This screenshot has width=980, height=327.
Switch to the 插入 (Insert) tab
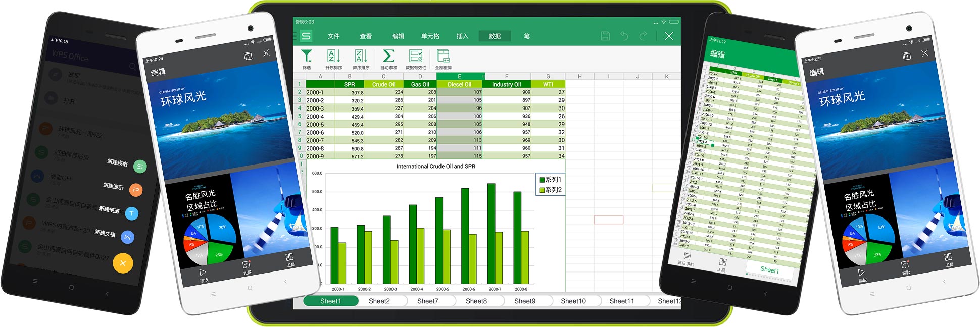(462, 36)
